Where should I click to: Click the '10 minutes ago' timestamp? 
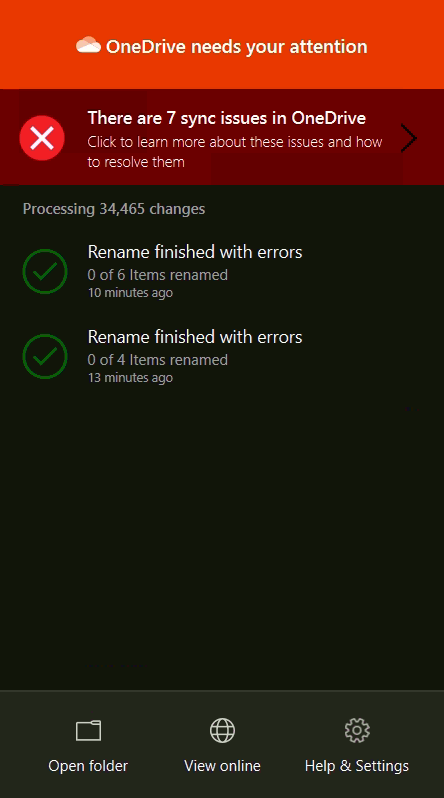click(130, 293)
